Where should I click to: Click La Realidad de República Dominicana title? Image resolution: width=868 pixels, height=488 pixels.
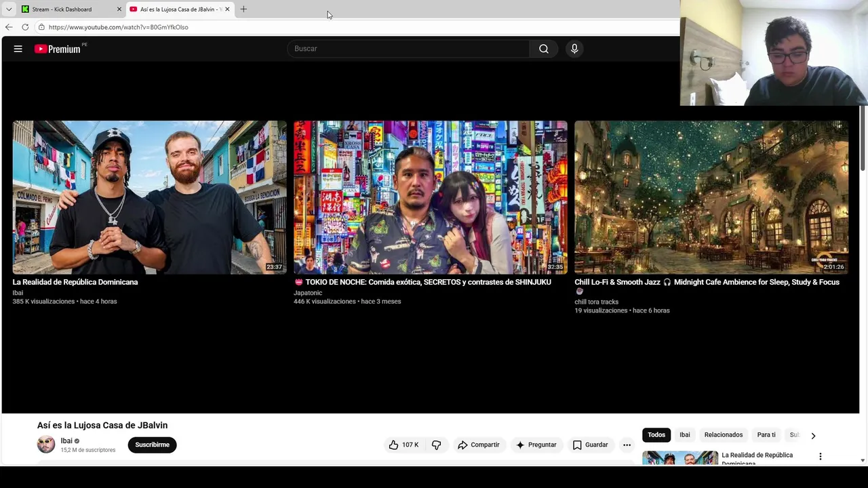click(x=75, y=282)
